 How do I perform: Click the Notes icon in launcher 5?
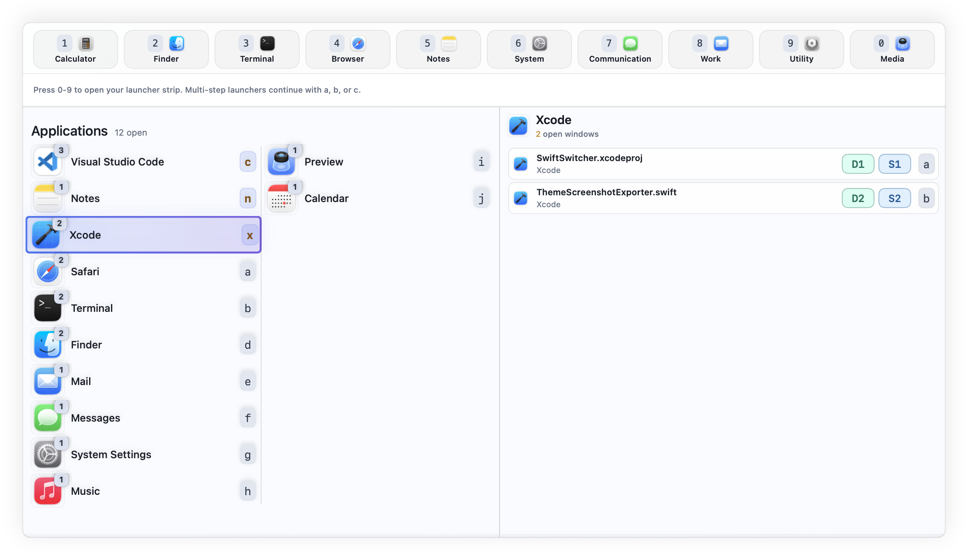coord(449,43)
